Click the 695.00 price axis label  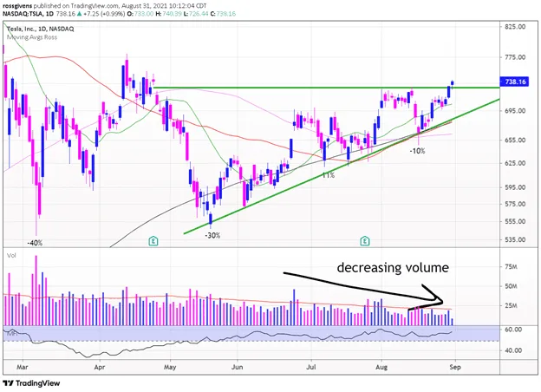click(x=515, y=111)
